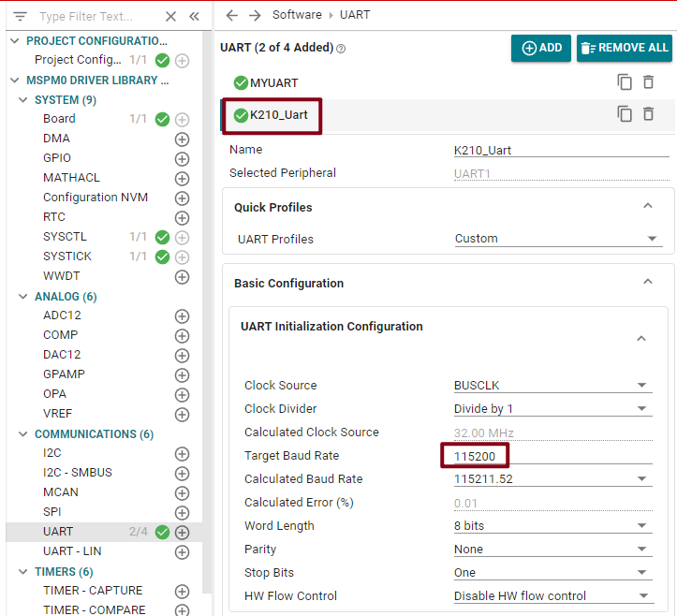Image resolution: width=677 pixels, height=616 pixels.
Task: Add an ADC12 module with plus icon
Action: 182,316
